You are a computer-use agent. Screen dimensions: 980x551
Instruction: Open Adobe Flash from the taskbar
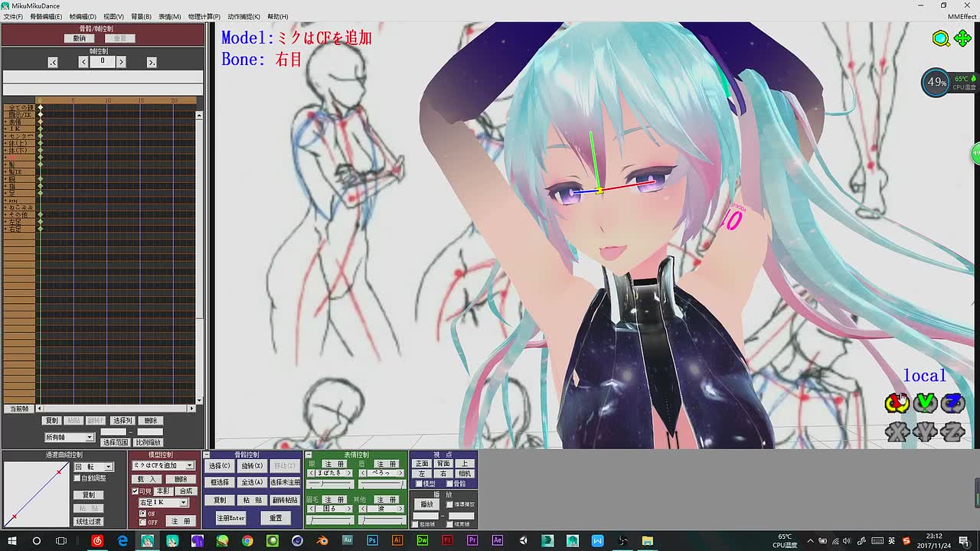pos(448,540)
